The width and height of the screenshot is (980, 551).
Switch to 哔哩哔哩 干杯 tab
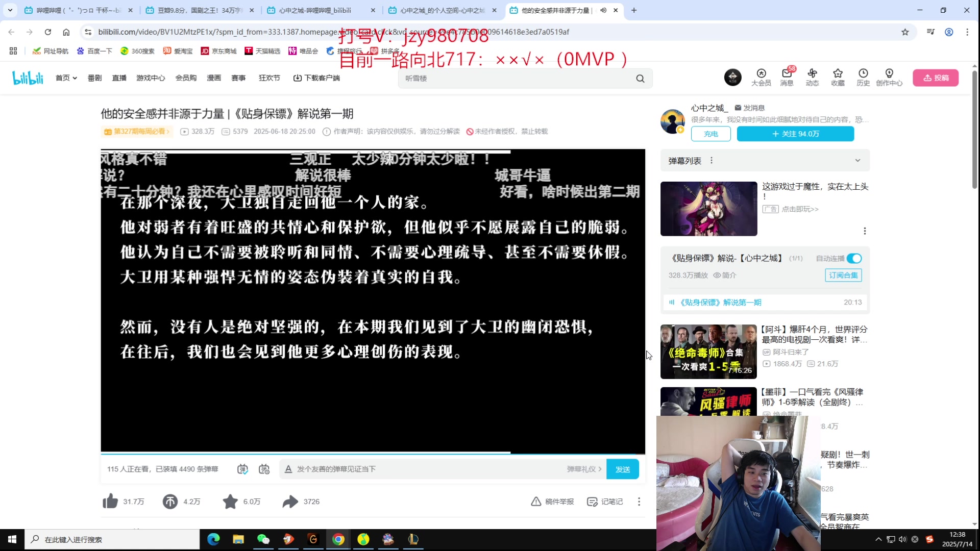79,10
